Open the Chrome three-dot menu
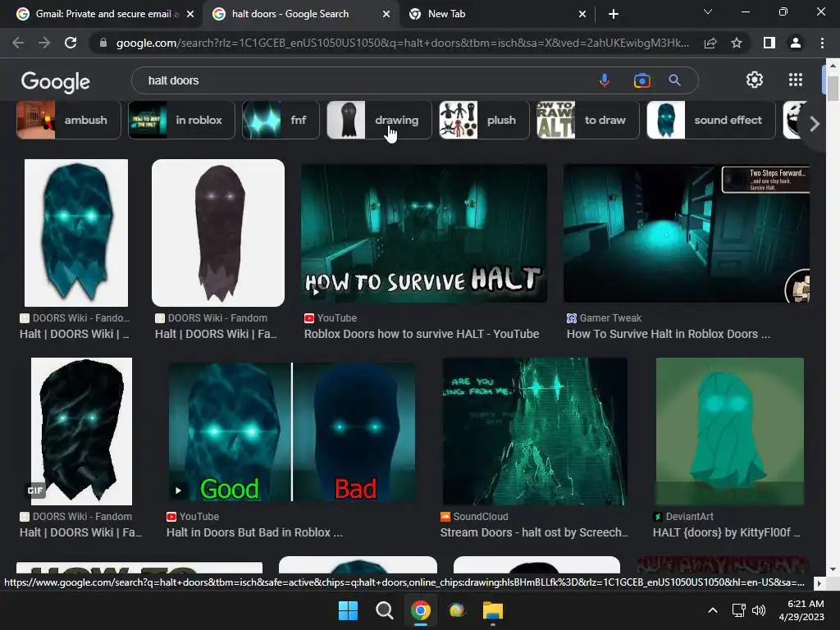This screenshot has width=840, height=630. coord(822,43)
